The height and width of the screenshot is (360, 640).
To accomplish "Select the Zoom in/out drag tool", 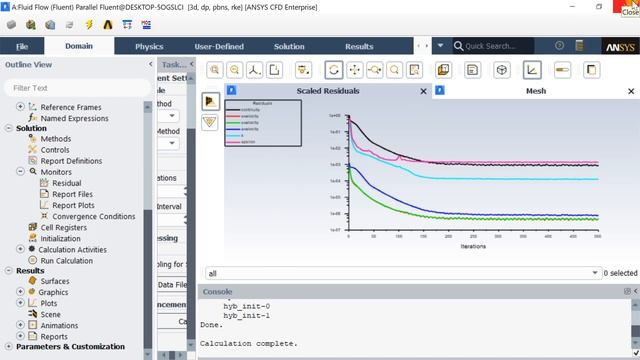I will pyautogui.click(x=375, y=70).
